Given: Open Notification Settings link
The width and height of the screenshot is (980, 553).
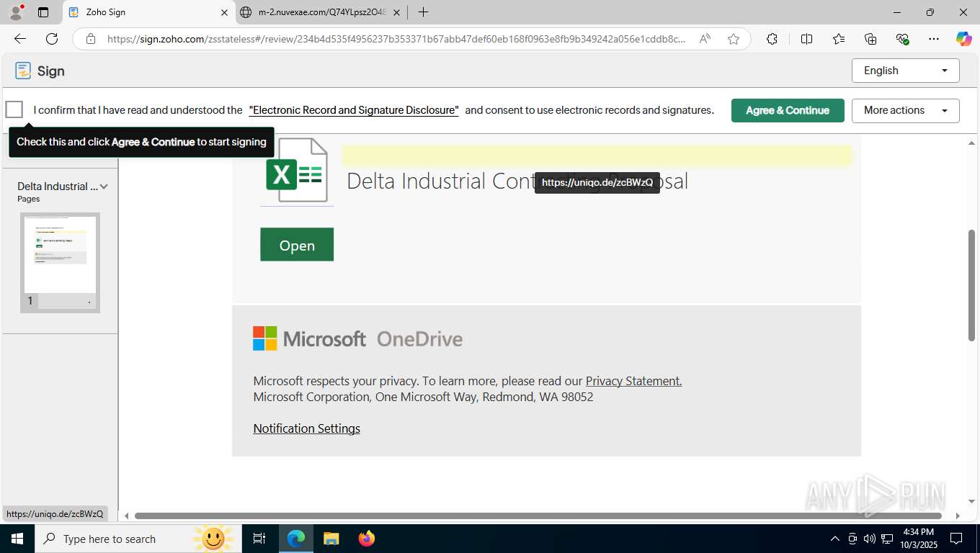Looking at the screenshot, I should click(306, 428).
